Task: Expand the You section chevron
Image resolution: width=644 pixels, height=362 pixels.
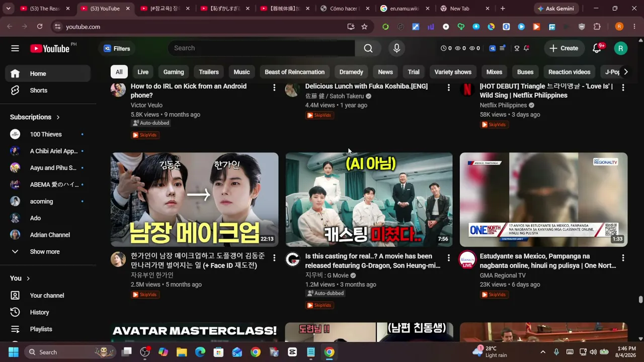Action: click(28, 278)
